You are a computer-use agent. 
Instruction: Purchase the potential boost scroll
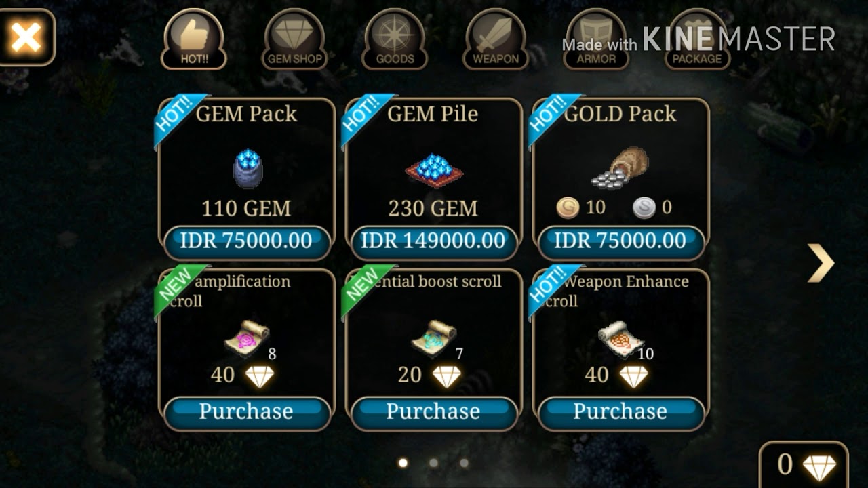[x=433, y=412]
